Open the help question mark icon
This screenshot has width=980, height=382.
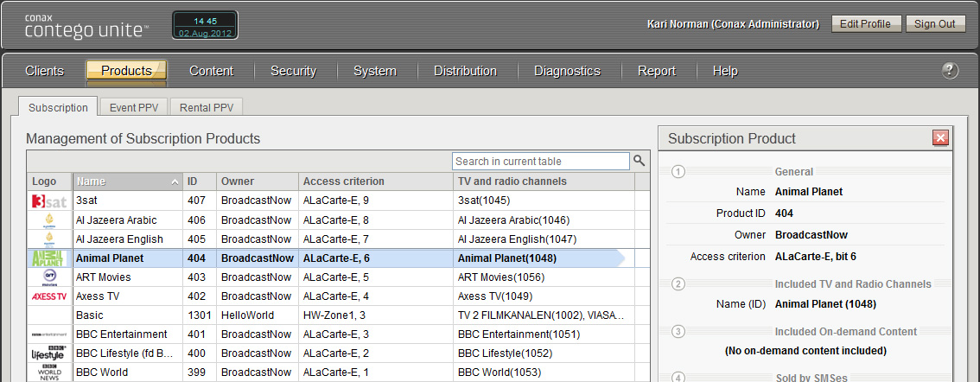pyautogui.click(x=950, y=71)
